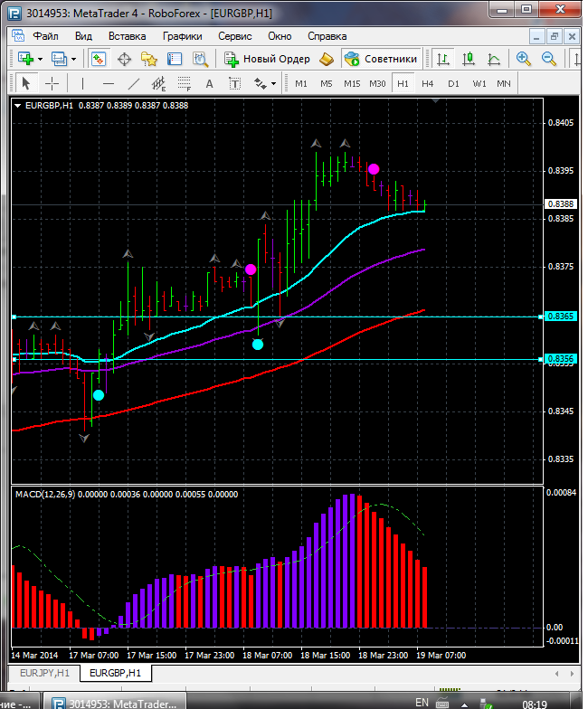Toggle the Market Watch panel icon
This screenshot has height=709, width=588.
[98, 59]
